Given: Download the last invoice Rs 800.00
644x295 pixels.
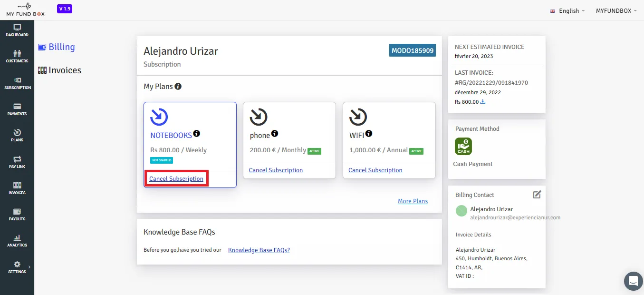Looking at the screenshot, I should (x=483, y=102).
